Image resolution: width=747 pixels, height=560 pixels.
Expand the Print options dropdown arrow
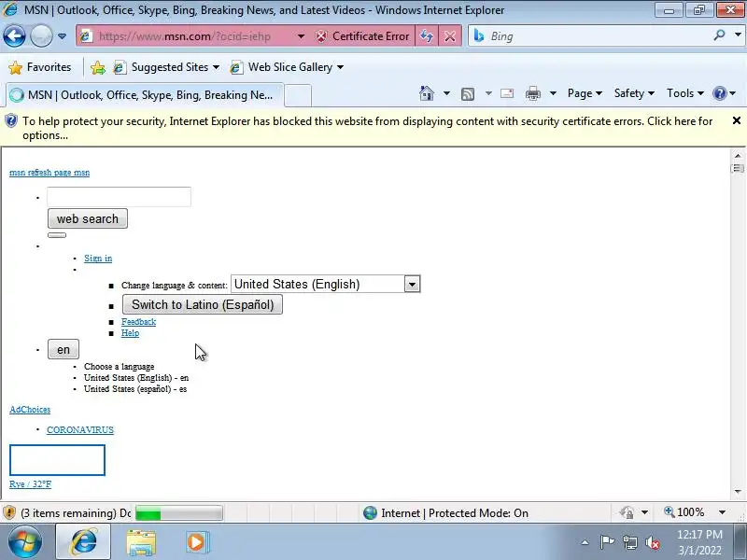click(553, 93)
